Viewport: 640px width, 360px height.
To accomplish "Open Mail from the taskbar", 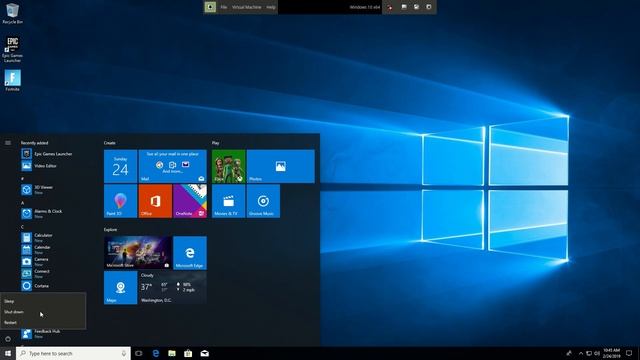I will (x=204, y=353).
